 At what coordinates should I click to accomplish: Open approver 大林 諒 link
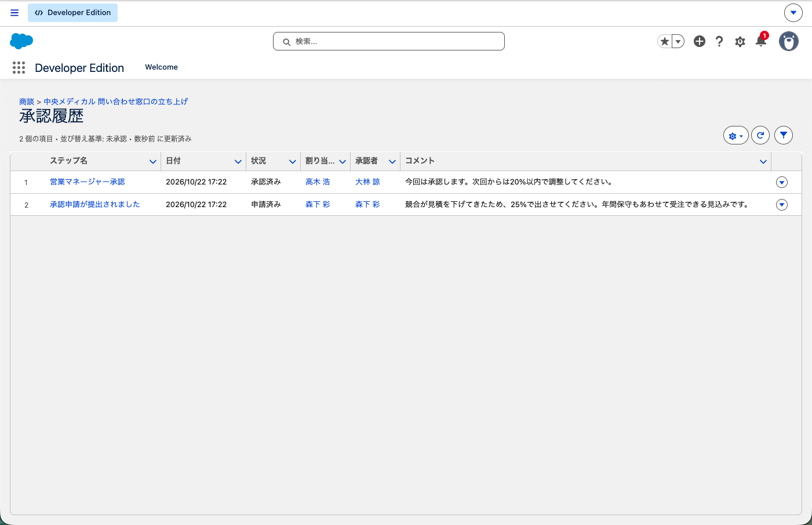click(x=367, y=182)
